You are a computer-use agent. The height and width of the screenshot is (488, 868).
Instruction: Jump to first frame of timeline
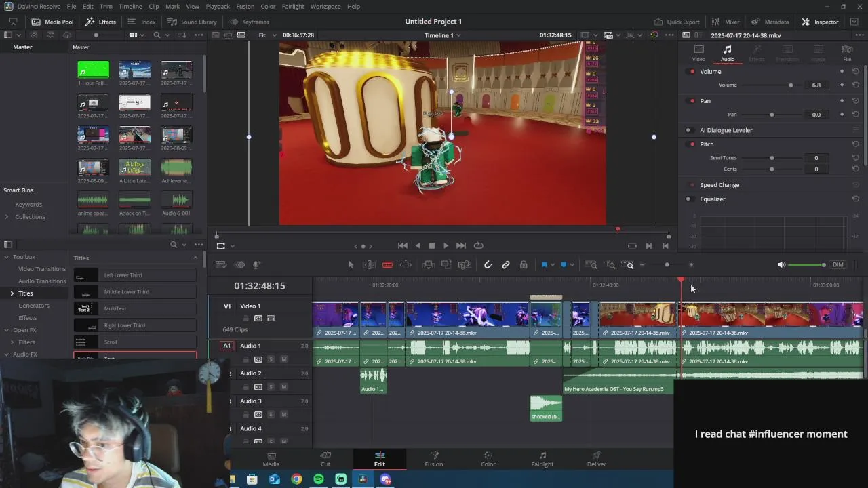pyautogui.click(x=402, y=246)
